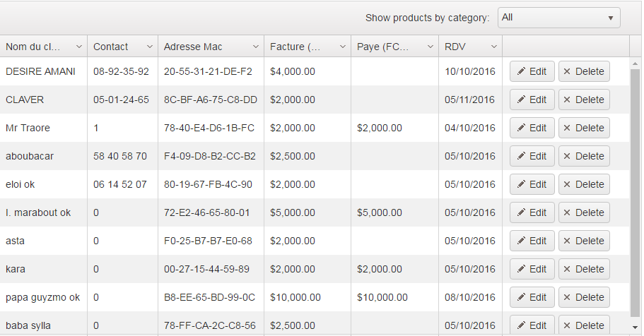Select the $10,000.00 Facture cell
Screen dimensions: 644x336
point(295,297)
